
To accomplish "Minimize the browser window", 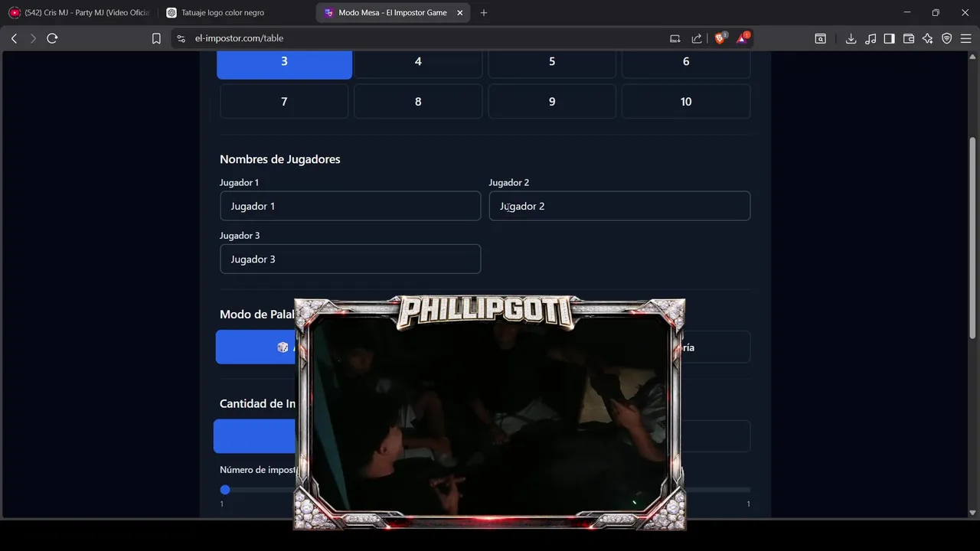I will (x=906, y=12).
